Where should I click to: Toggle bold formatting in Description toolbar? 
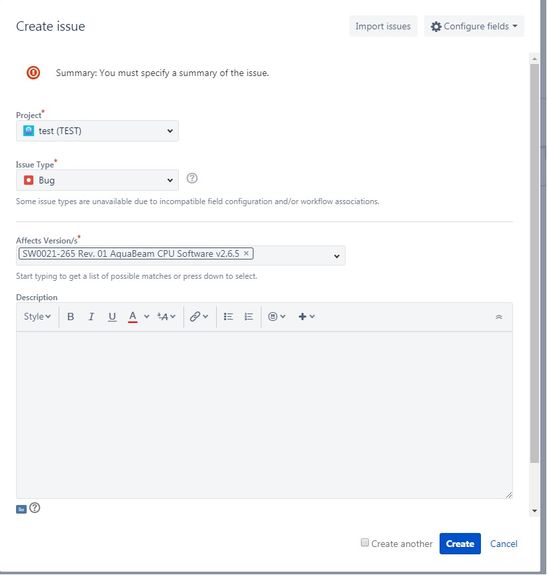71,316
